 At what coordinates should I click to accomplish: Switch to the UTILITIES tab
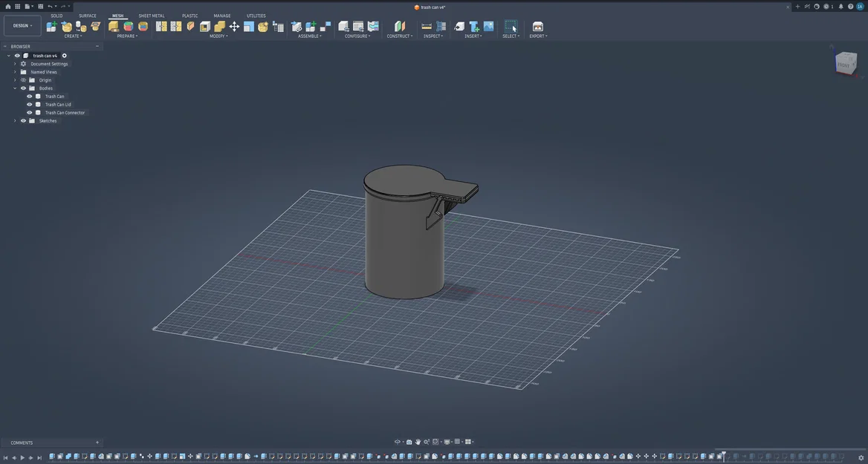256,16
